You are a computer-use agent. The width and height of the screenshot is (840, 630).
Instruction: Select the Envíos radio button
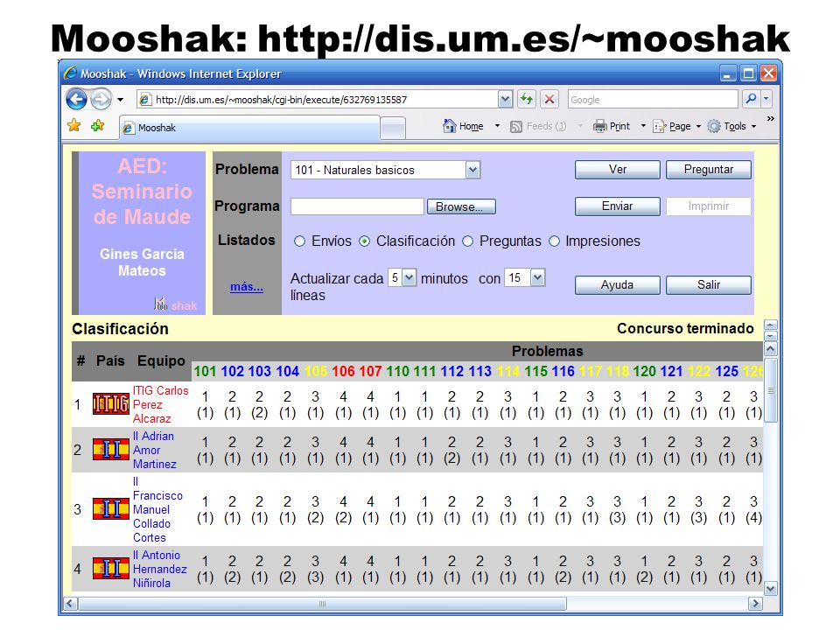point(299,241)
